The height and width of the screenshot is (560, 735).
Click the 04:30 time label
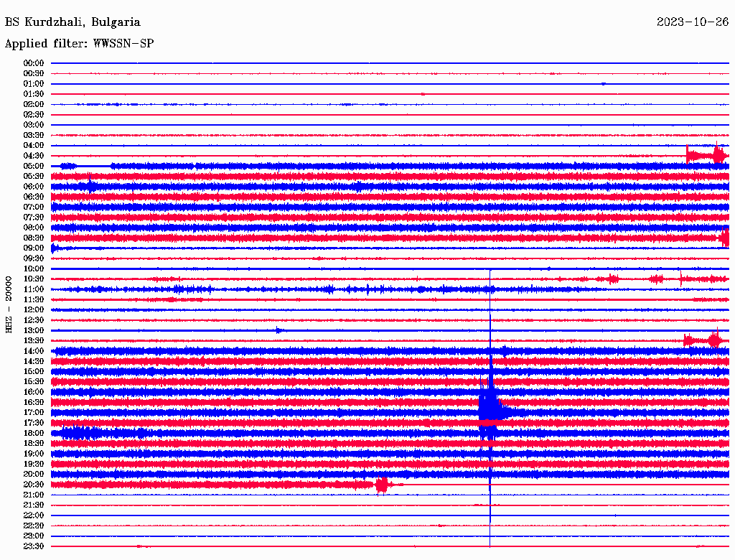33,156
